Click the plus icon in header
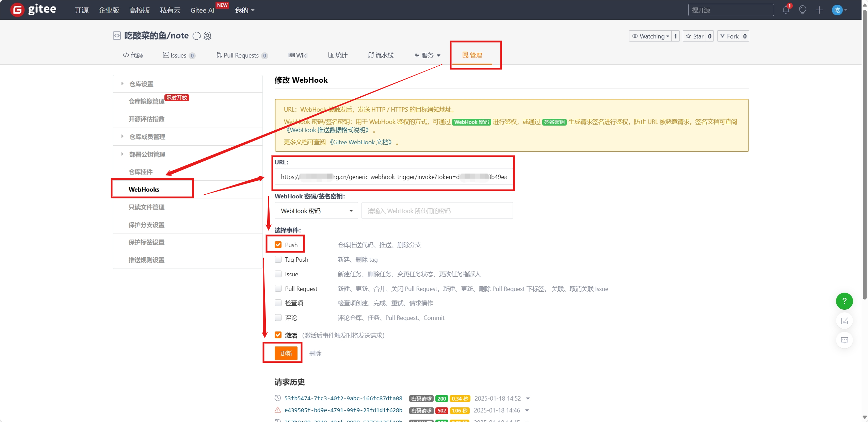Viewport: 868px width, 422px height. [x=819, y=10]
